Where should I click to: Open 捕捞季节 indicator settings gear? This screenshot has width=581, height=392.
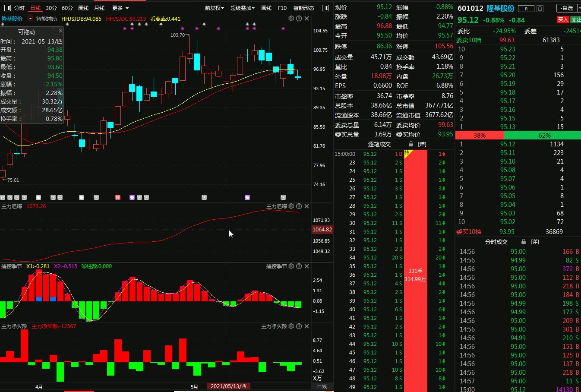291,266
